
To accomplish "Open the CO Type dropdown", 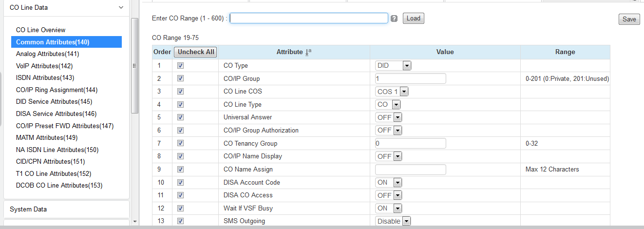I will tap(394, 65).
